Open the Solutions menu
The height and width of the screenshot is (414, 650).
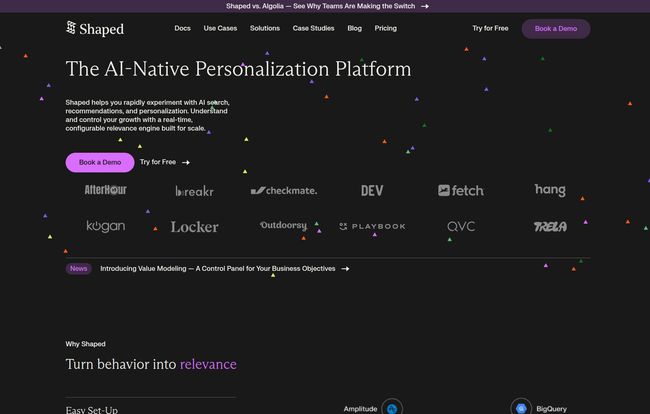[x=264, y=28]
